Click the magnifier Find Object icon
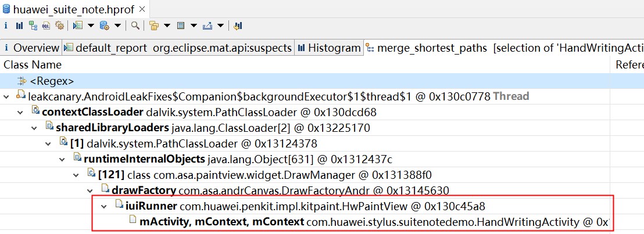 135,26
